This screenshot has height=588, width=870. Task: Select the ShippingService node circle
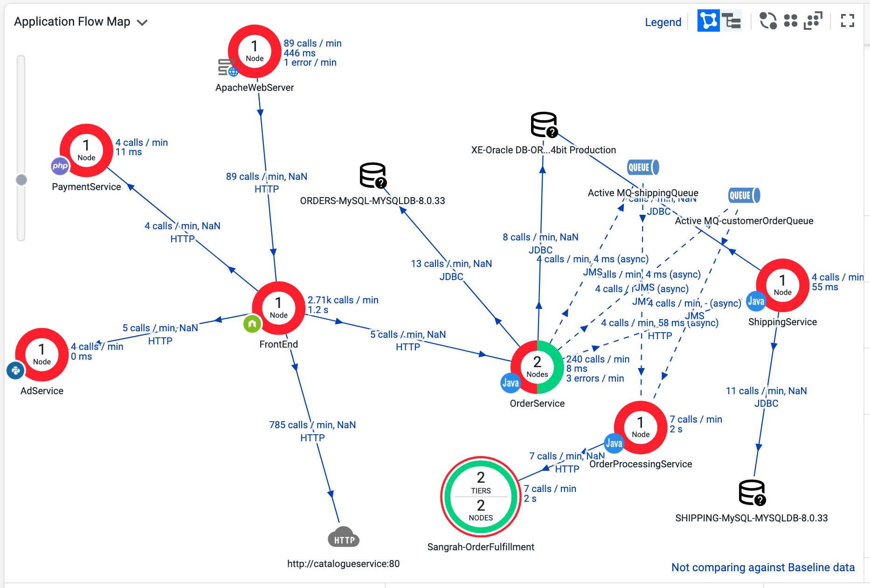click(x=782, y=285)
